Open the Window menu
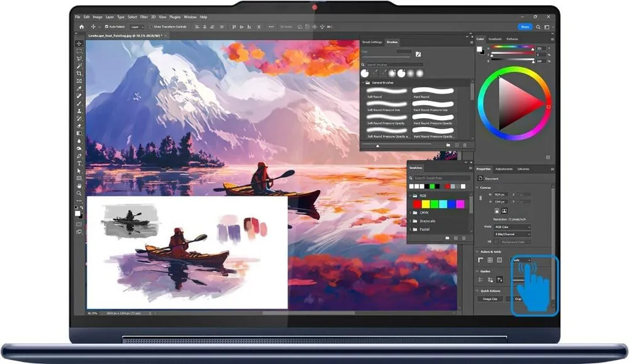The image size is (629, 364). click(190, 17)
